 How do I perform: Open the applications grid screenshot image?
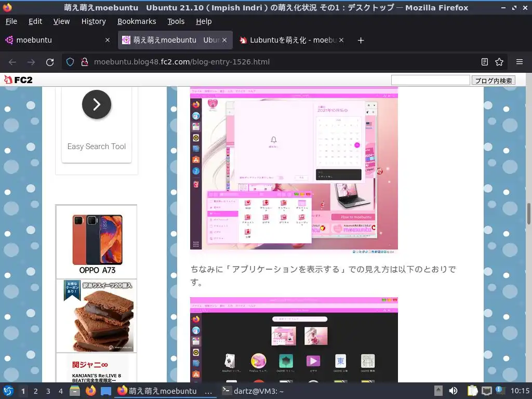(x=294, y=340)
